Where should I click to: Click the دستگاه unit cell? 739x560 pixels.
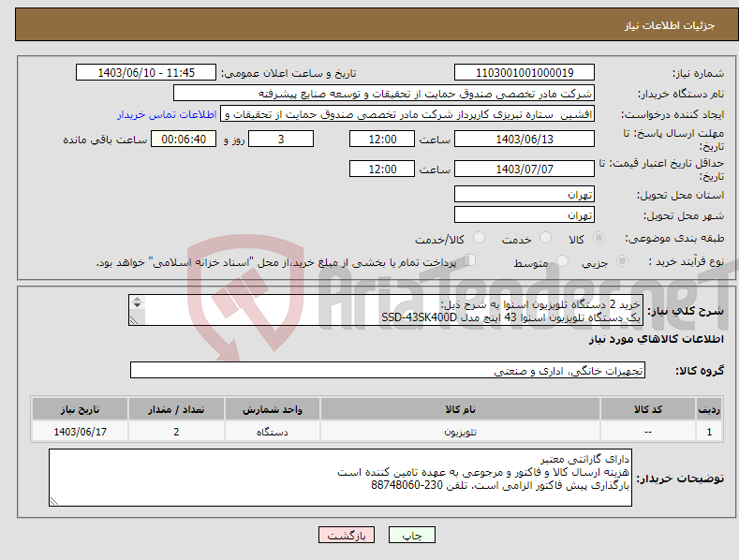pyautogui.click(x=273, y=432)
